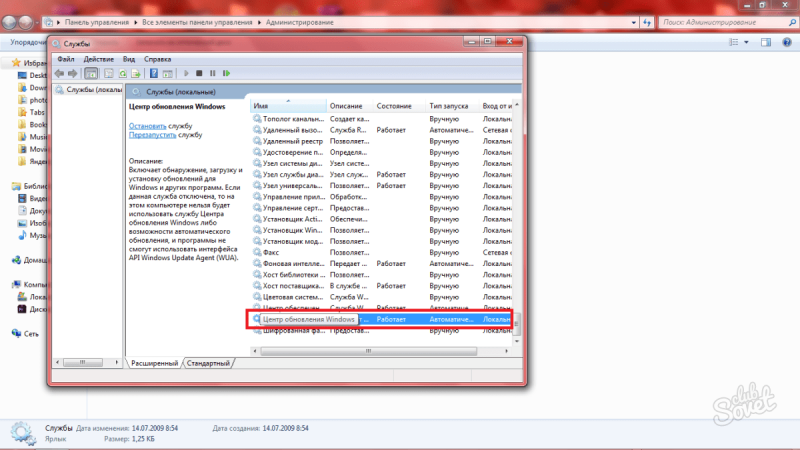
Task: Click the services list scroll-up arrow
Action: click(517, 105)
